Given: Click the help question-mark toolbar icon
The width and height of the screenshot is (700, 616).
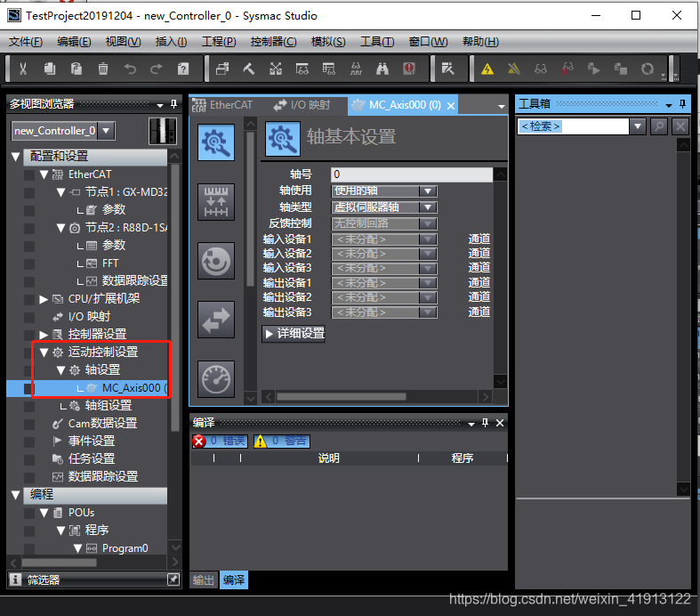Looking at the screenshot, I should 183,69.
